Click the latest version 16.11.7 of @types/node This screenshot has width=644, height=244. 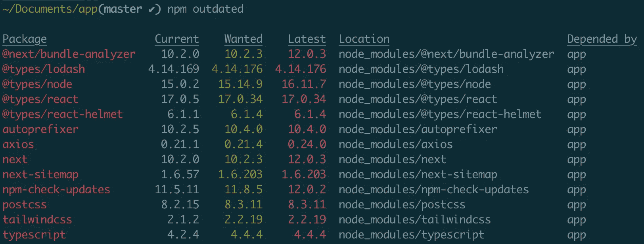point(304,84)
